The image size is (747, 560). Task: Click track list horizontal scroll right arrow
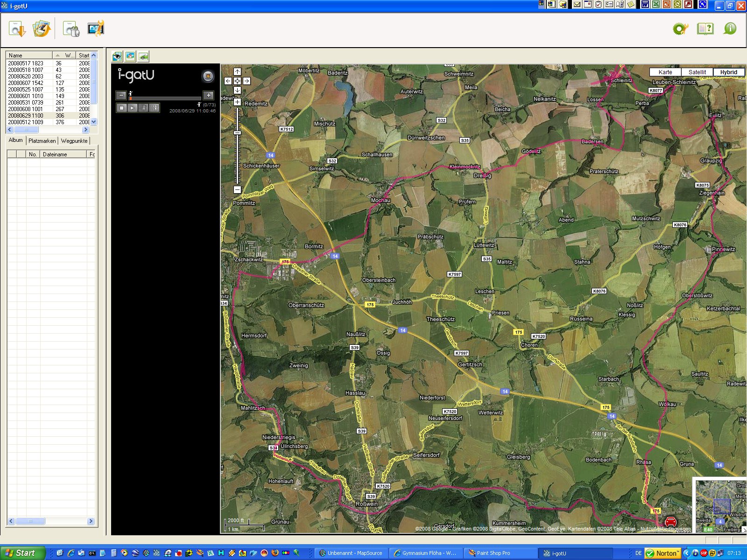tap(85, 129)
